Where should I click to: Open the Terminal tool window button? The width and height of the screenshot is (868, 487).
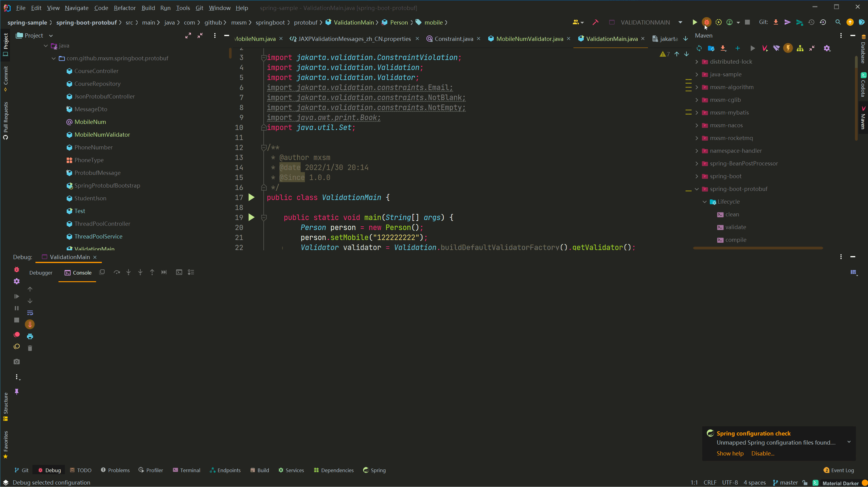click(x=186, y=470)
